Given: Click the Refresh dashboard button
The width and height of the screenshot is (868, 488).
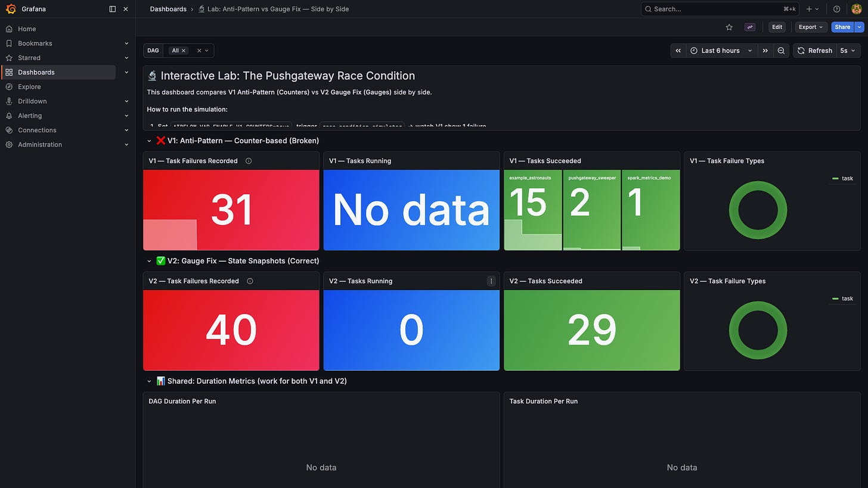Looking at the screenshot, I should coord(815,51).
